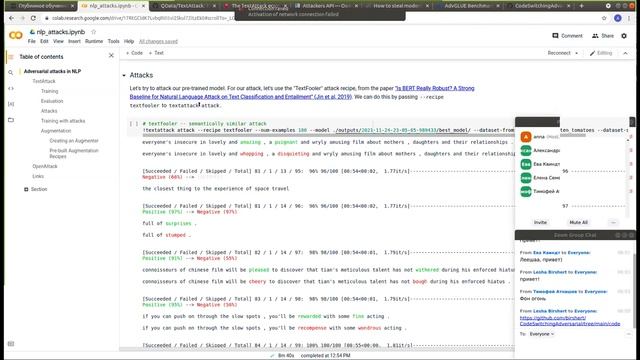Open the more options button beside Mute All

[x=613, y=222]
